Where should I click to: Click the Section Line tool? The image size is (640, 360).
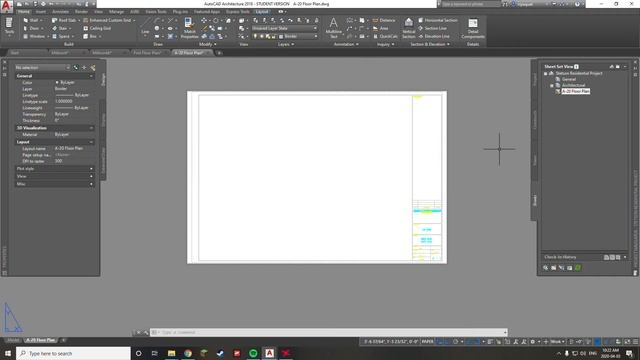[432, 28]
